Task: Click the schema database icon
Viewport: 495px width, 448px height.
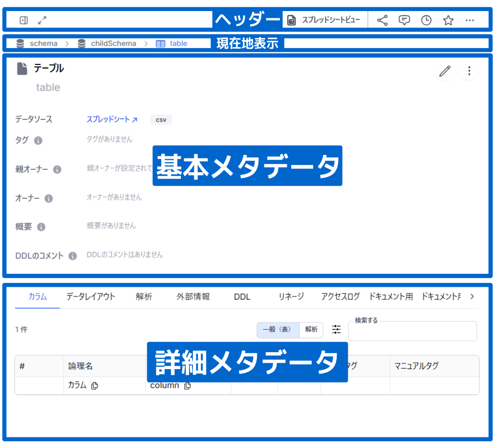Action: pyautogui.click(x=20, y=43)
